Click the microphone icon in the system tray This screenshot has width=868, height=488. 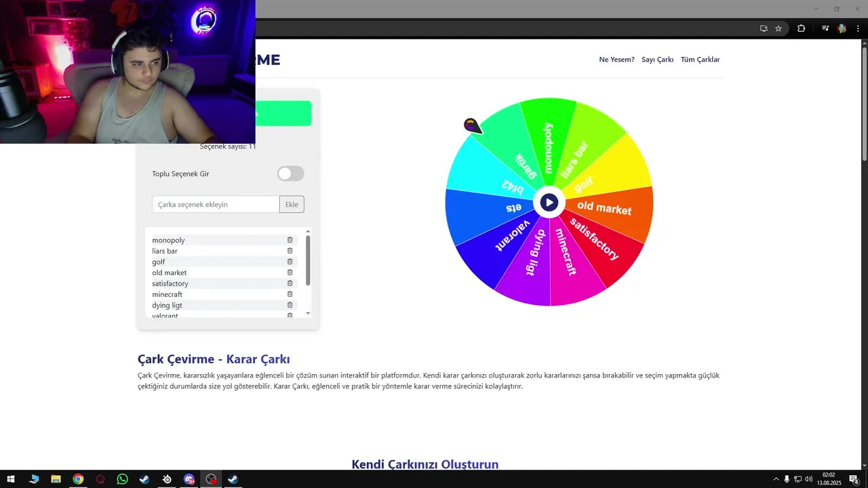[x=787, y=479]
